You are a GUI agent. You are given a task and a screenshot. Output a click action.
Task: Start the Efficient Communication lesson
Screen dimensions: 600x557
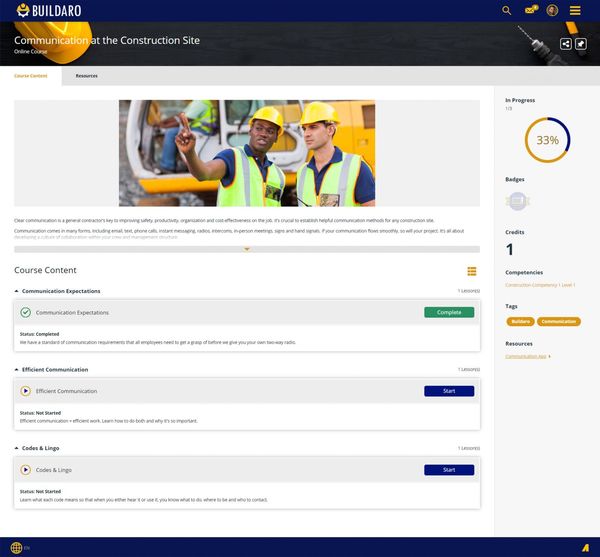pyautogui.click(x=449, y=391)
